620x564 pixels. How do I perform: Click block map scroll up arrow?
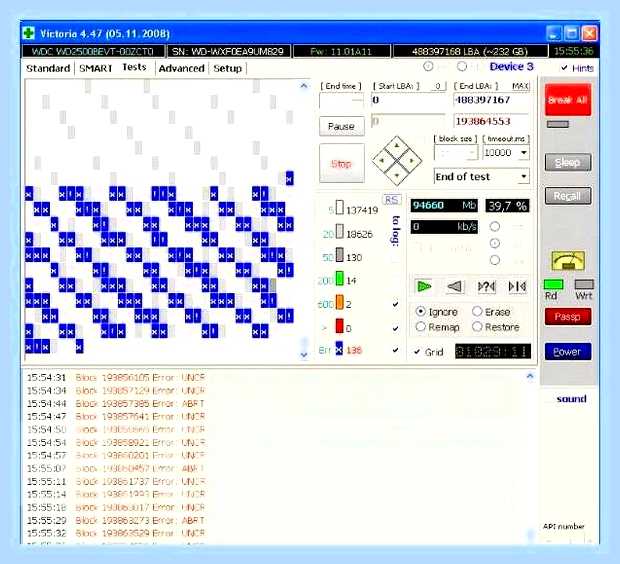[x=304, y=85]
